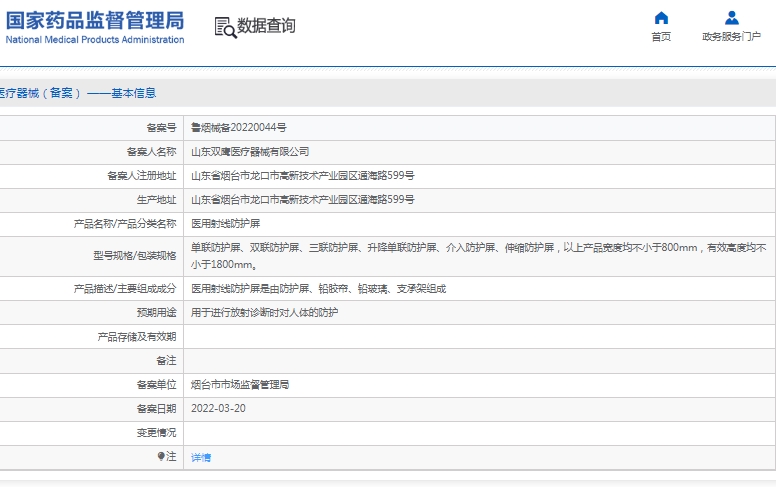This screenshot has height=487, width=776.
Task: Open the 详情 link
Action: (201, 457)
